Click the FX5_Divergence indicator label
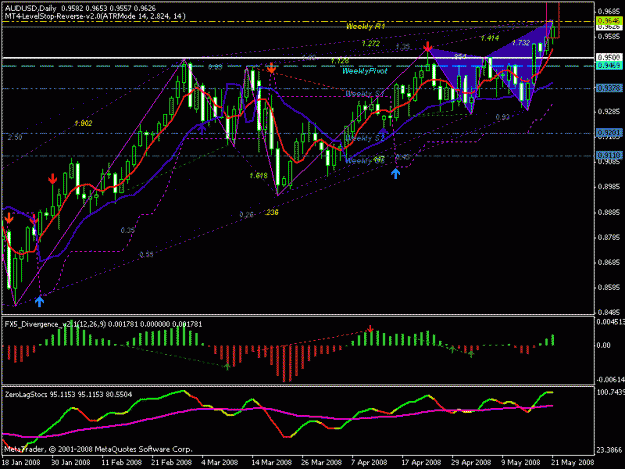Viewport: 625px width, 469px height. point(103,324)
